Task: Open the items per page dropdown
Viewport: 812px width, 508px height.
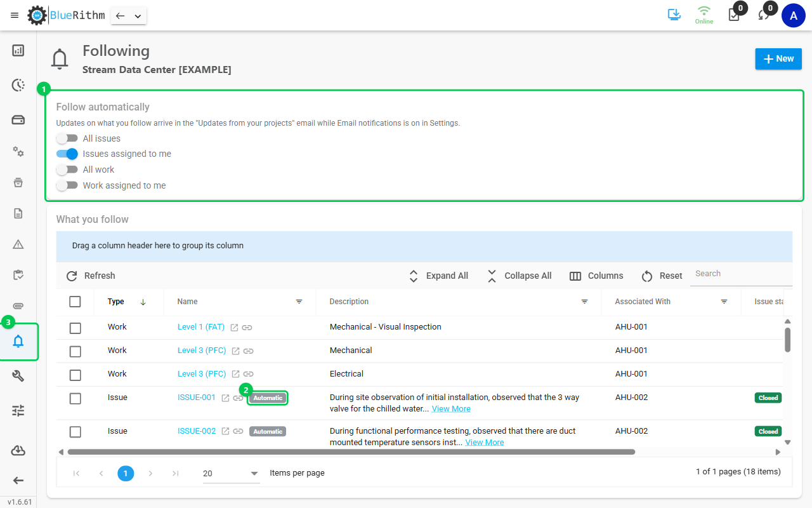Action: (x=231, y=473)
